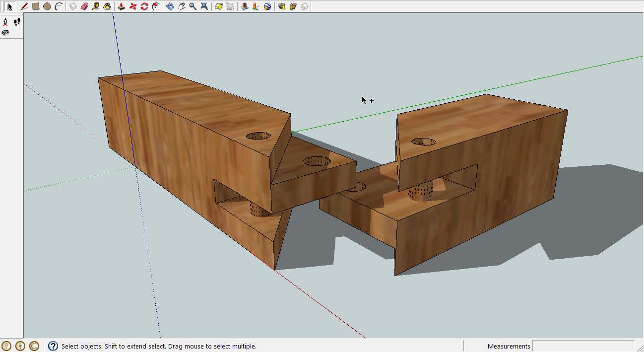The width and height of the screenshot is (644, 352).
Task: Select the Tape Measure tool
Action: (95, 6)
